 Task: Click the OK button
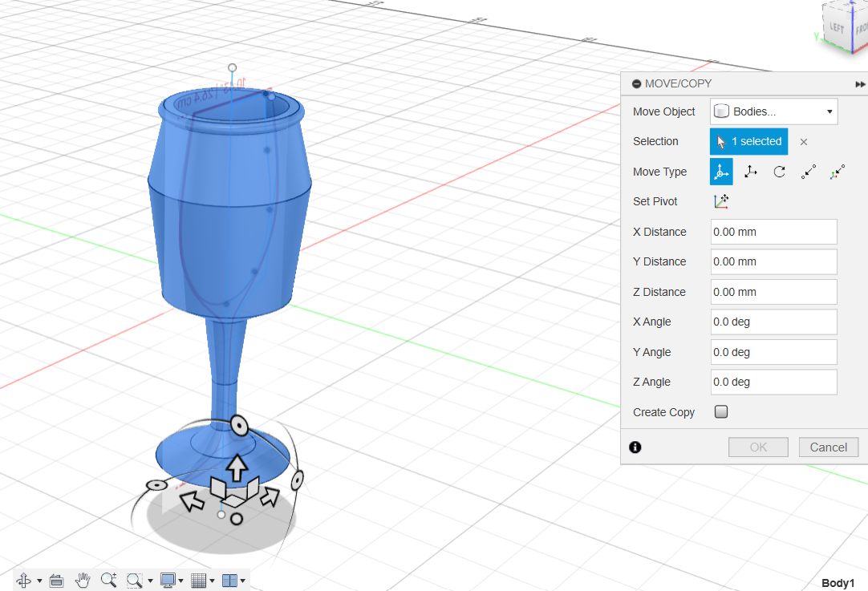758,447
